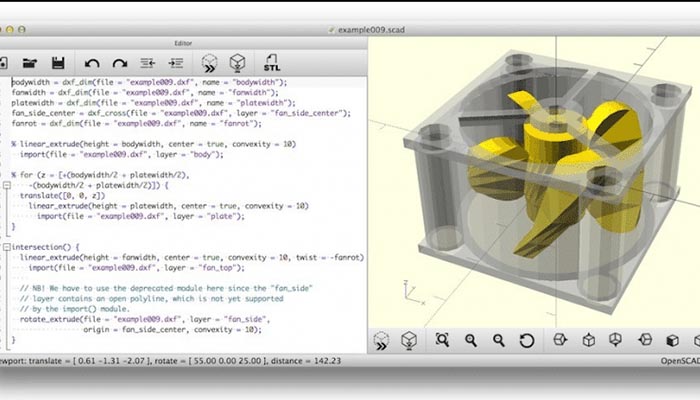Click Preview icon in the editor toolbar
The height and width of the screenshot is (400, 700).
(x=210, y=62)
